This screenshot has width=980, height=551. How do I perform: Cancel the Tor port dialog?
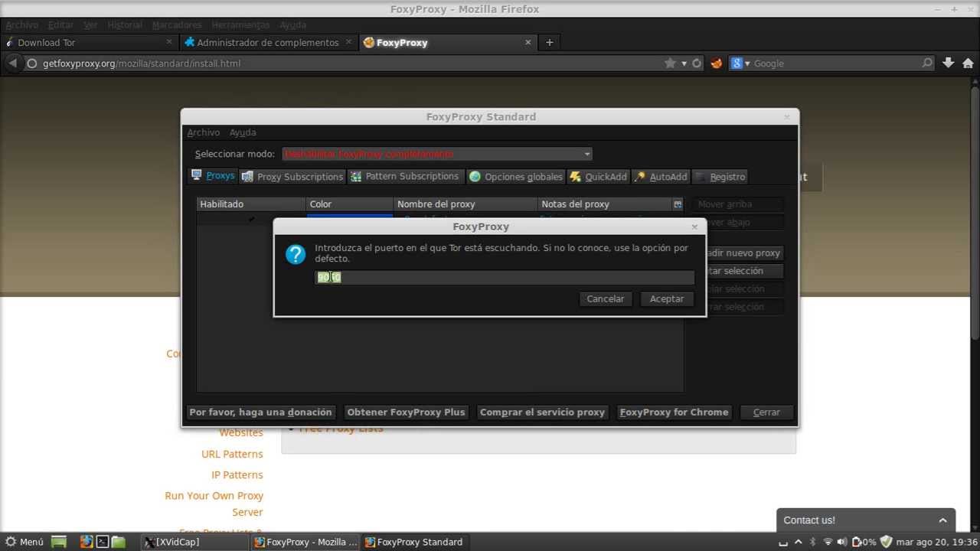tap(605, 298)
